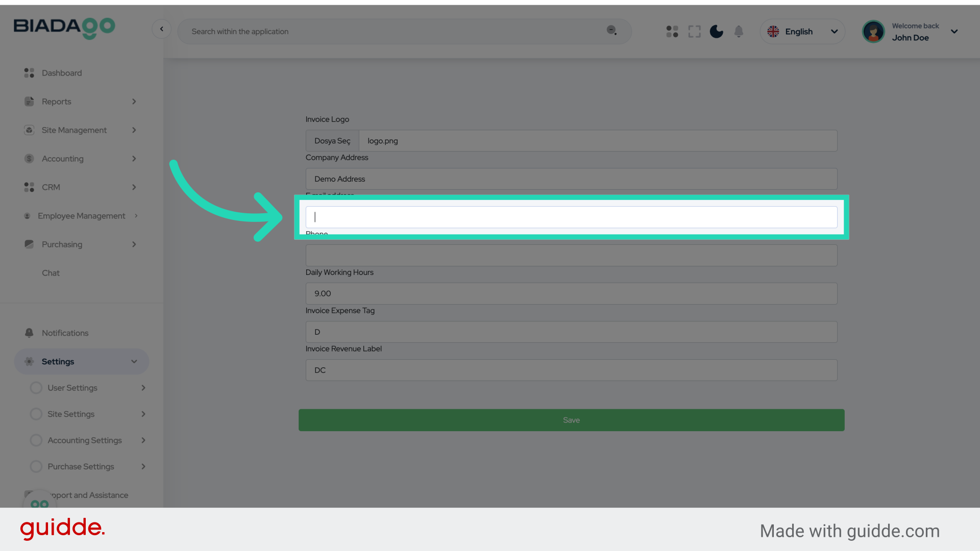
Task: Open the English language dropdown
Action: 802,32
